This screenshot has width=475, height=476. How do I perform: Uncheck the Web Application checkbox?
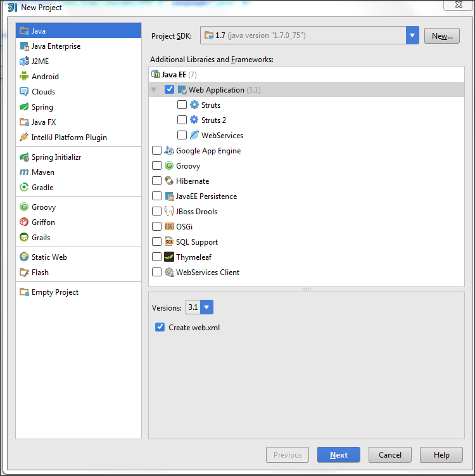click(169, 89)
